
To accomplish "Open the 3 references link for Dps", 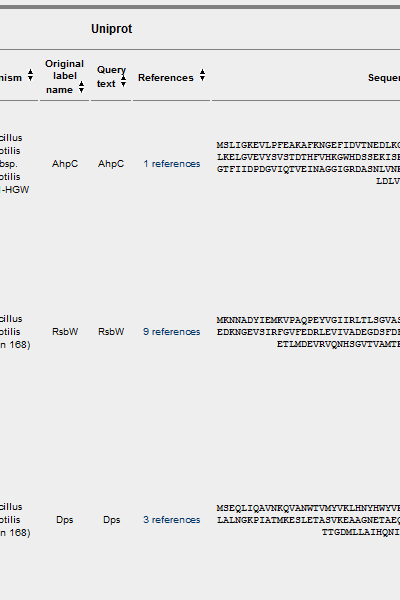I will point(172,520).
